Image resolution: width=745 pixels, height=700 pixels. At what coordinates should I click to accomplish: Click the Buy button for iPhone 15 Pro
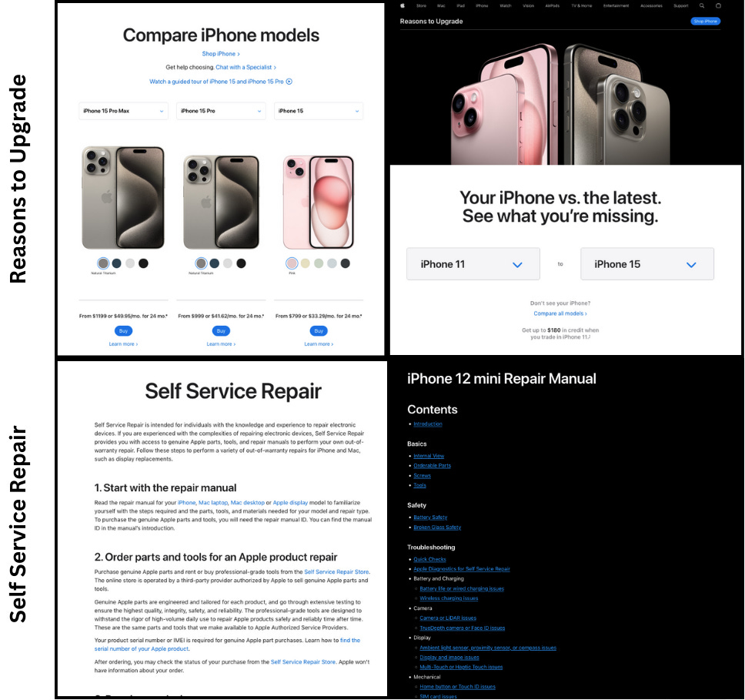[x=221, y=330]
